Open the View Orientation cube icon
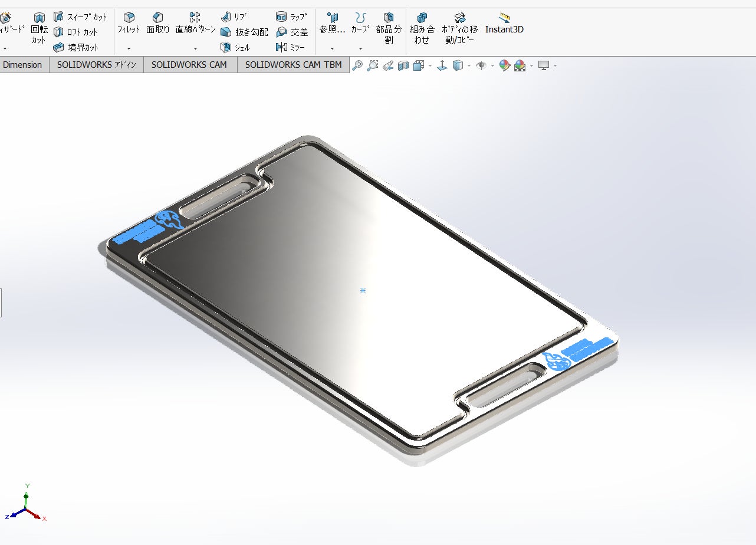Image resolution: width=756 pixels, height=545 pixels. point(419,65)
